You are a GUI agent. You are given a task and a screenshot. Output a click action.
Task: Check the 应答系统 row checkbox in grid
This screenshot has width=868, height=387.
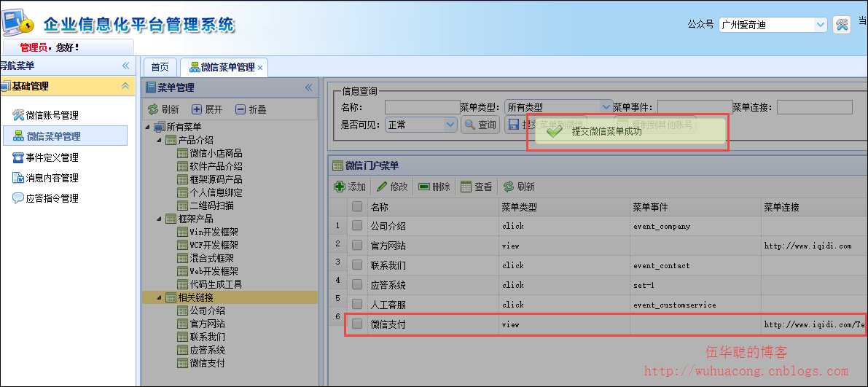tap(357, 284)
